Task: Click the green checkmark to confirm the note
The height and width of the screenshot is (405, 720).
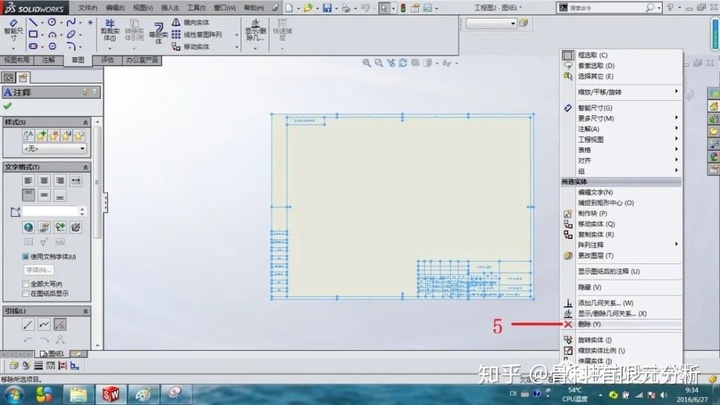Action: (x=7, y=106)
